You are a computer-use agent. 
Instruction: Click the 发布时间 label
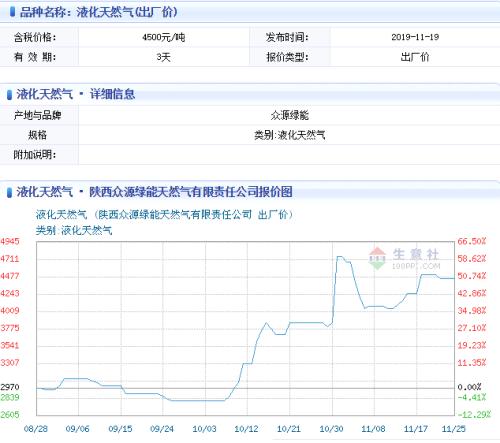coord(287,37)
